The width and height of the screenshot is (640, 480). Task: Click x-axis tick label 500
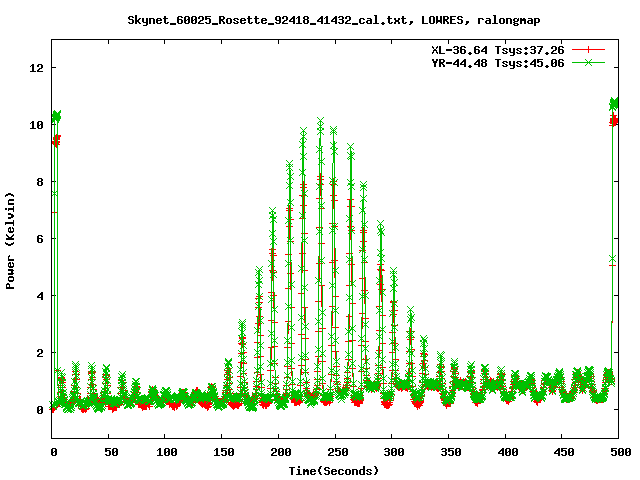coord(620,452)
